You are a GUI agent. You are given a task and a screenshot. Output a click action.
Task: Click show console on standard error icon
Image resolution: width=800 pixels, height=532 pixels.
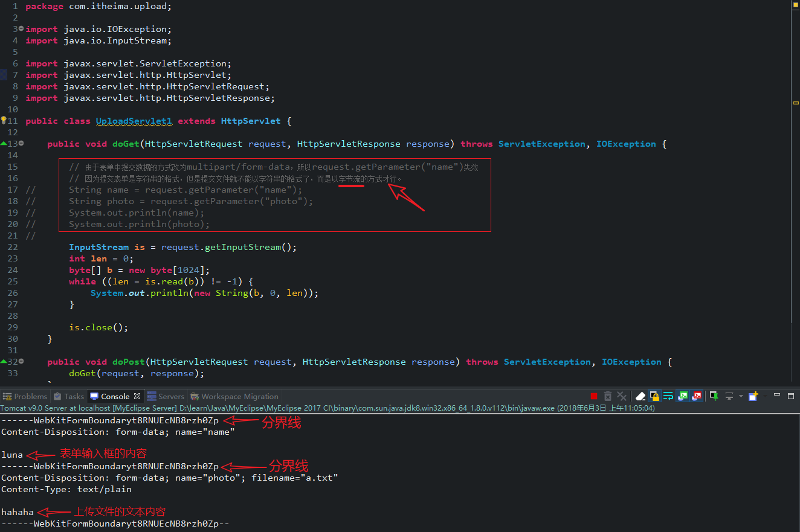click(x=697, y=396)
